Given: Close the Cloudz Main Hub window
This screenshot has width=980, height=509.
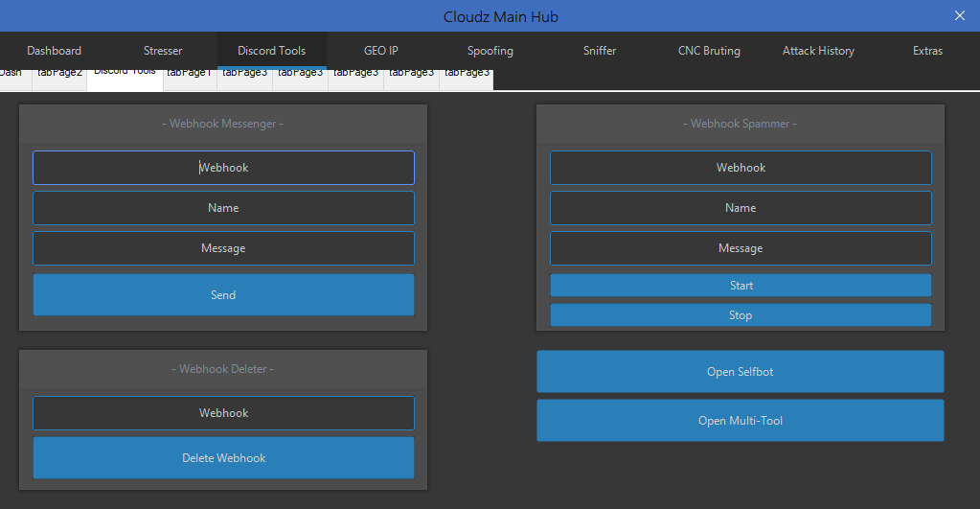Looking at the screenshot, I should coord(960,15).
